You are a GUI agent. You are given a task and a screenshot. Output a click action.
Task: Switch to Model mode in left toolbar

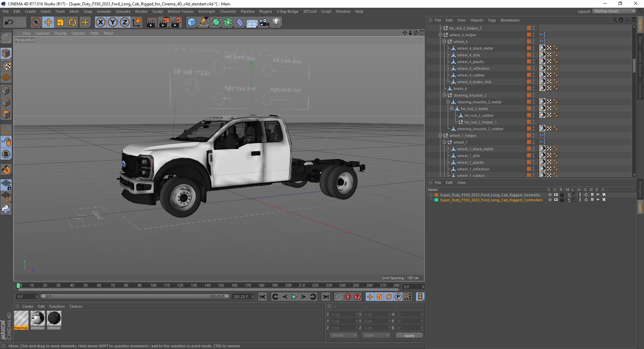pyautogui.click(x=6, y=53)
